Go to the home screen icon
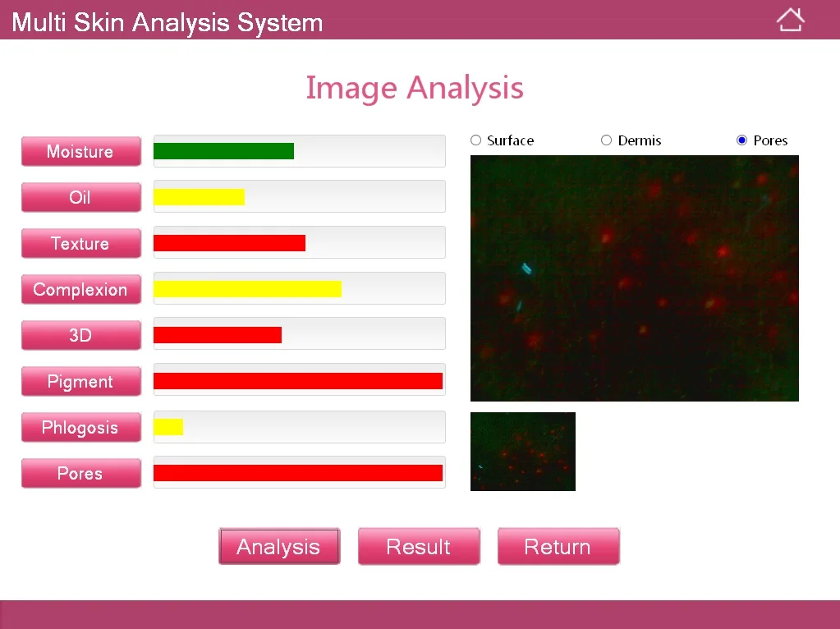The width and height of the screenshot is (840, 629). 790,20
